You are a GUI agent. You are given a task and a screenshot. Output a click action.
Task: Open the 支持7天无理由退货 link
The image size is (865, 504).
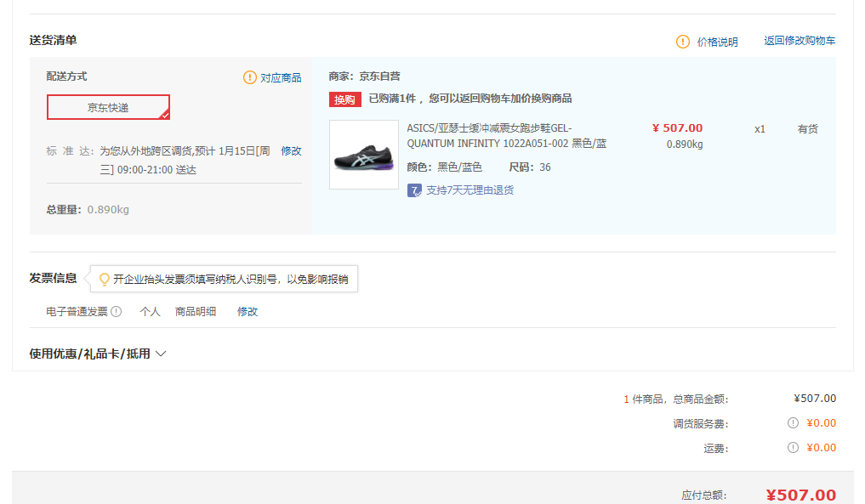(x=470, y=190)
